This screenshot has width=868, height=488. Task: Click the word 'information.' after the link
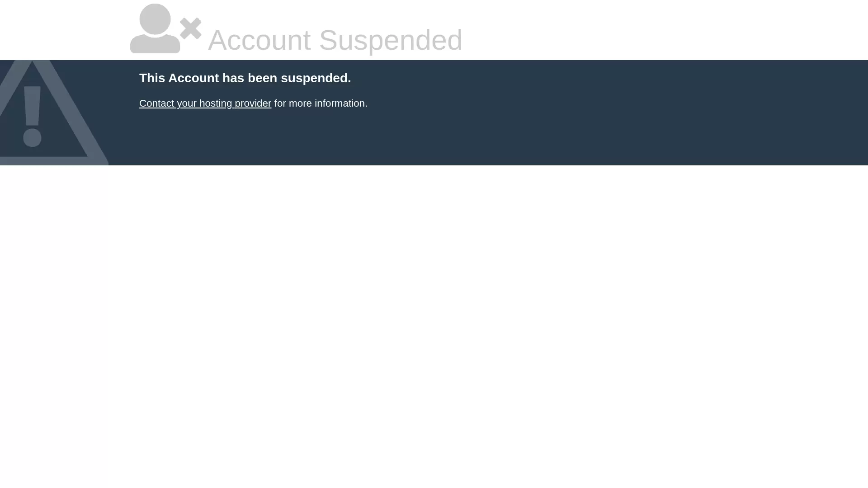click(341, 103)
